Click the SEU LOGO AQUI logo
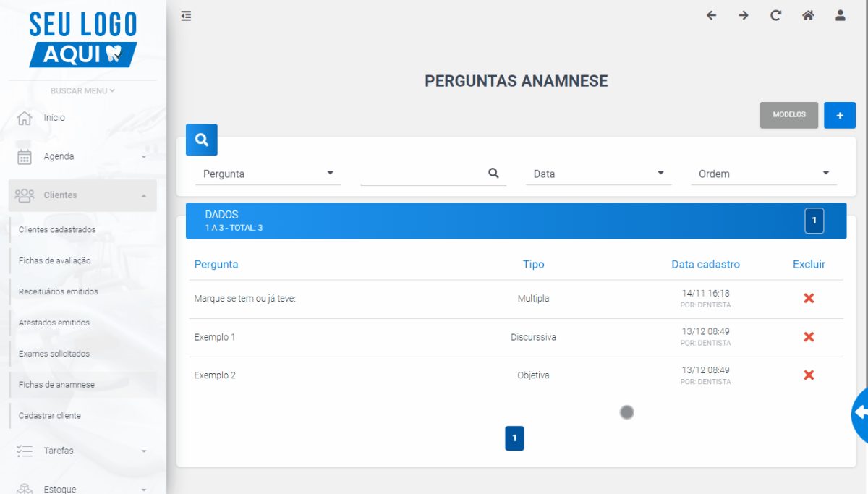This screenshot has width=868, height=494. coord(82,40)
